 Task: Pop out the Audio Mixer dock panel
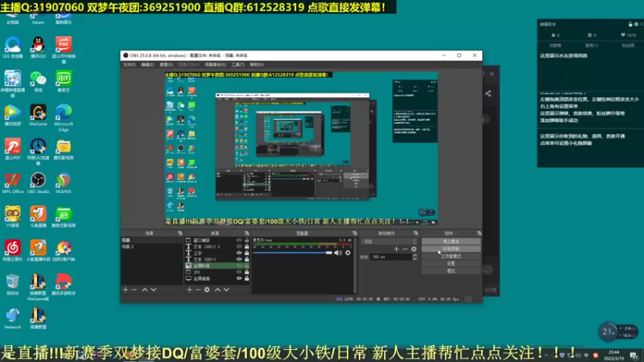[x=355, y=233]
